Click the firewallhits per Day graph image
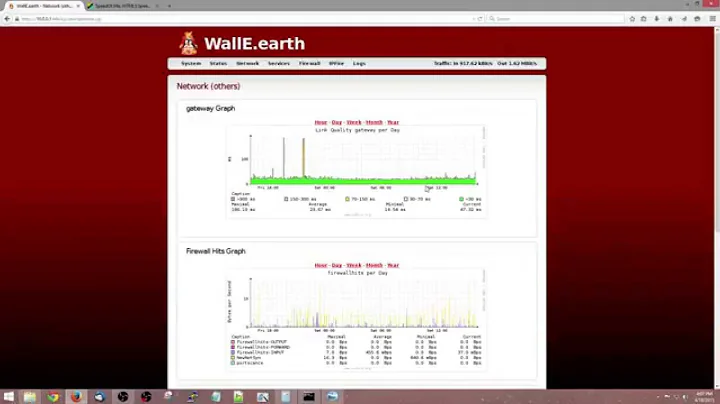 [357, 320]
